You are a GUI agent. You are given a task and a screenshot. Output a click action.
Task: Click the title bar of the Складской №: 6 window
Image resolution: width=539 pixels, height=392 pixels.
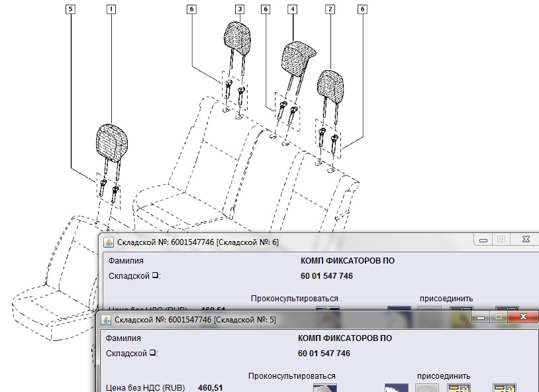point(331,242)
